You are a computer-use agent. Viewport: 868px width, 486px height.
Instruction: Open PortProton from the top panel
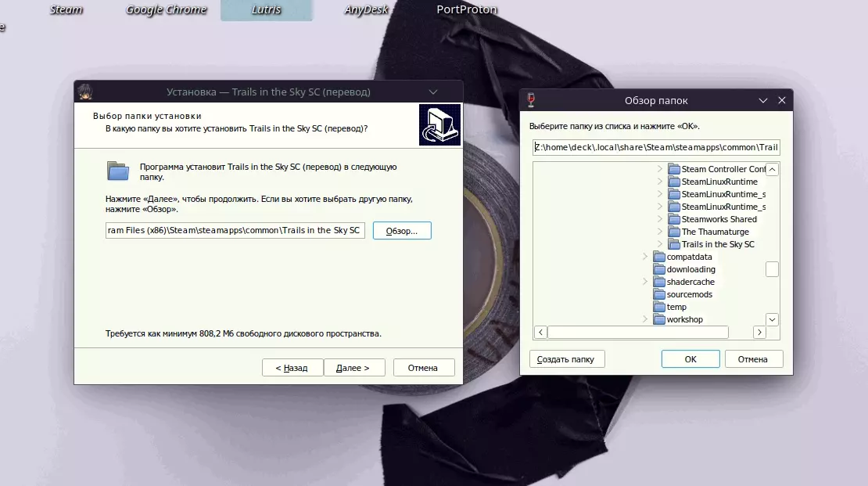click(467, 9)
